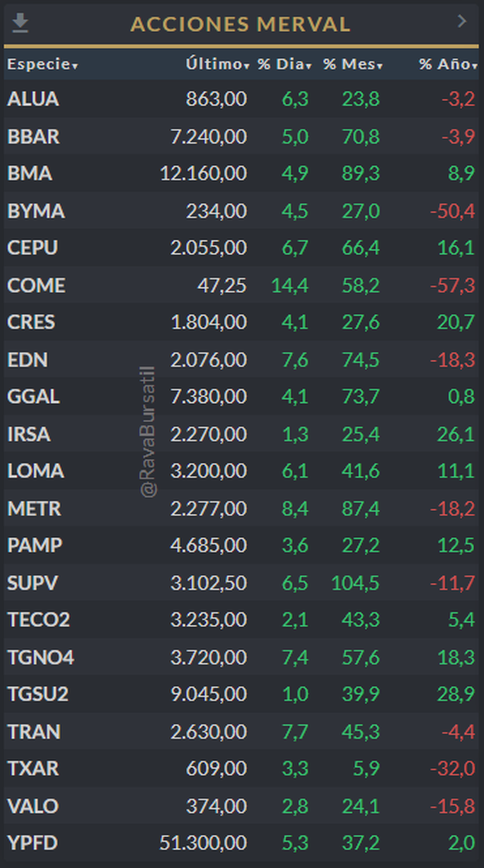This screenshot has width=484, height=868.
Task: Sort by % Dia column header
Action: (284, 64)
